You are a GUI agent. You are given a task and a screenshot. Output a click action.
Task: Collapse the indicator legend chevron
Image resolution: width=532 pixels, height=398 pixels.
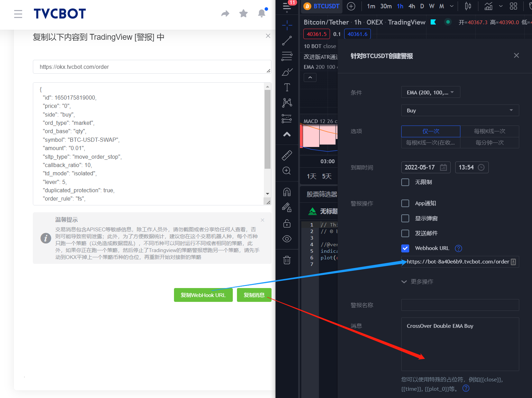tap(310, 77)
